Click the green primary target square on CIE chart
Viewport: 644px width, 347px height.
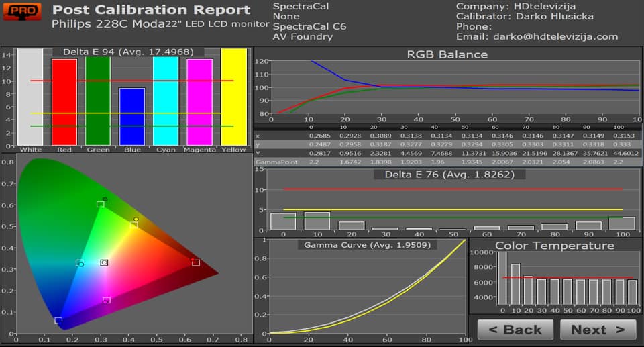(100, 204)
